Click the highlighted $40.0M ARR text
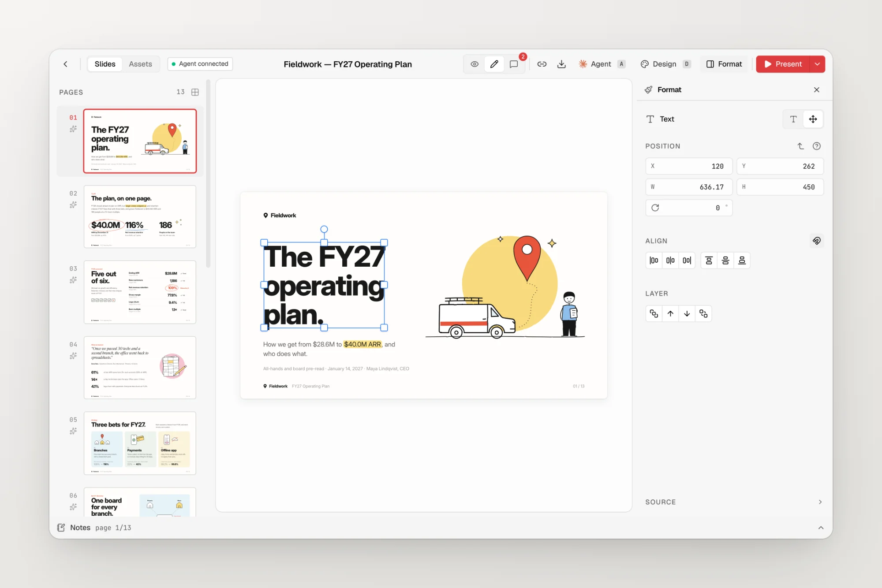Viewport: 882px width, 588px height. (363, 344)
